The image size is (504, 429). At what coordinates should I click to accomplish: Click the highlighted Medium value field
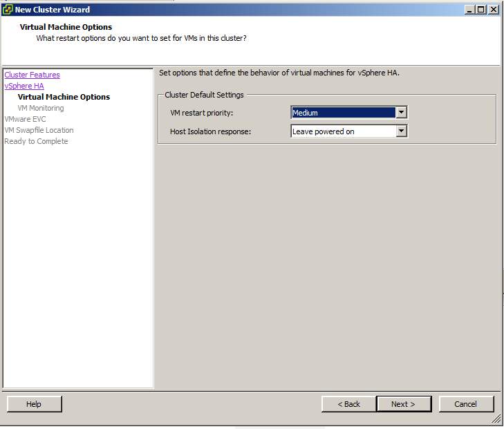click(343, 113)
